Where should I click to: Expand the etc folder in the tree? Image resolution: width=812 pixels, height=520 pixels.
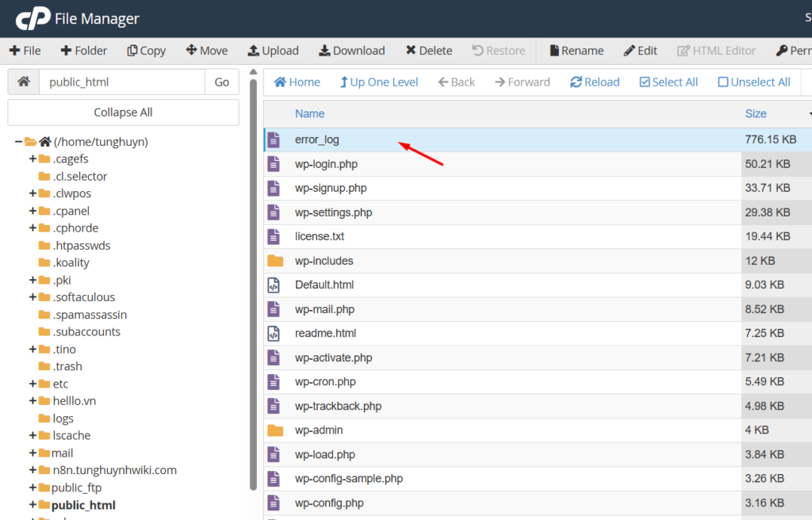[x=33, y=384]
